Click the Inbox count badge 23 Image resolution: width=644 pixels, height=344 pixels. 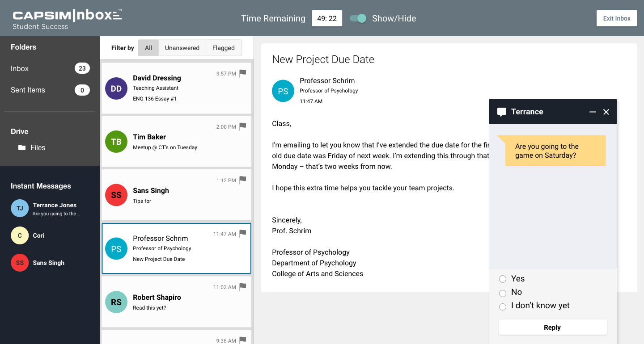(82, 68)
